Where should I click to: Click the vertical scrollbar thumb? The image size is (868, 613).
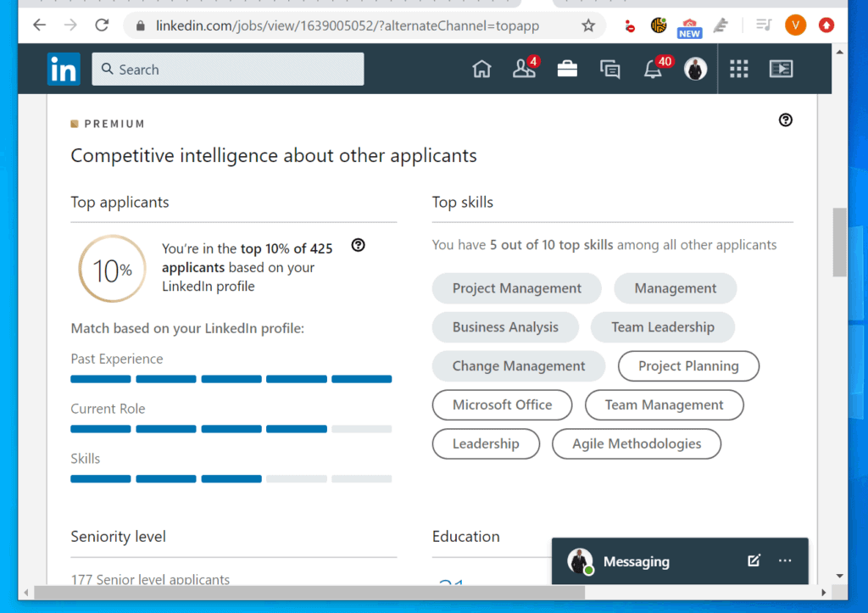[x=840, y=242]
